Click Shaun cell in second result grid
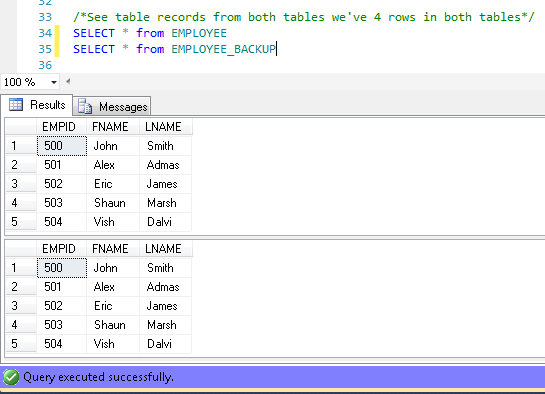Screen dimensions: 545x394 coord(113,325)
